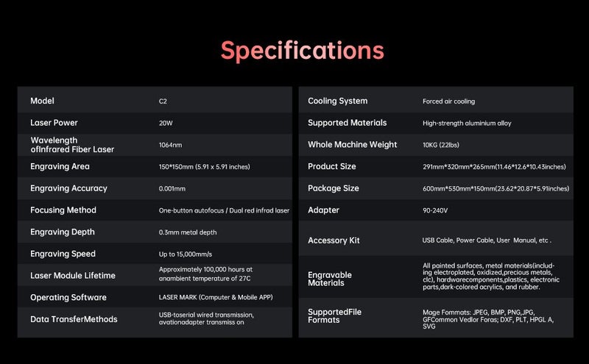Select the Product Size dimensions text
This screenshot has height=364, width=589.
tap(494, 167)
